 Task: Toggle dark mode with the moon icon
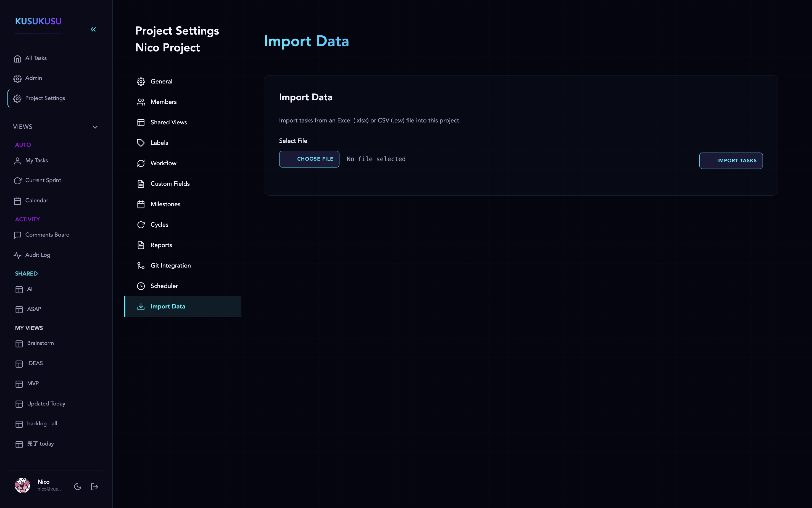[x=78, y=486]
